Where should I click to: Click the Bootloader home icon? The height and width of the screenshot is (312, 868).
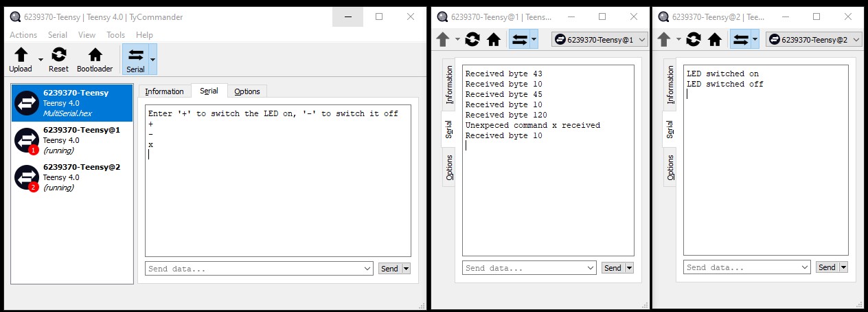pos(95,55)
